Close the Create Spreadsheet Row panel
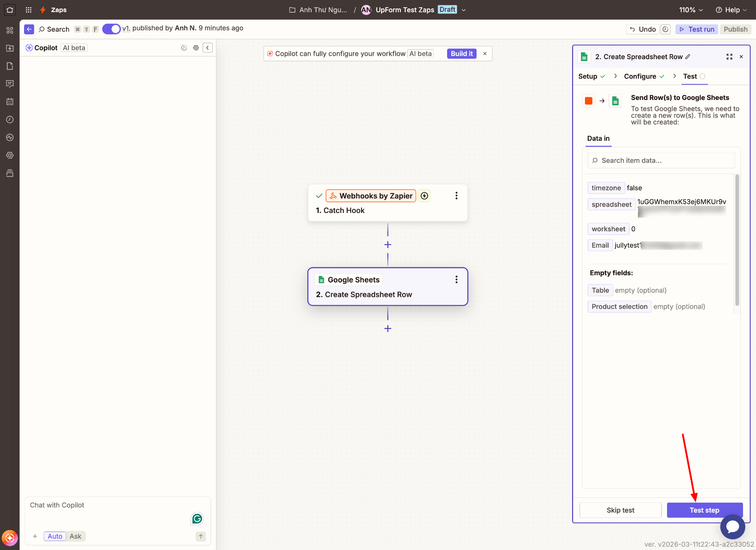The width and height of the screenshot is (756, 550). (x=741, y=56)
